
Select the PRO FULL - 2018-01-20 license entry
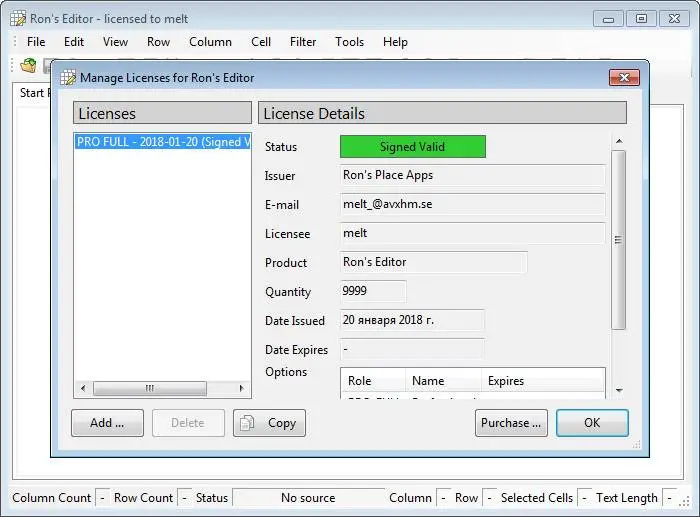[163, 142]
